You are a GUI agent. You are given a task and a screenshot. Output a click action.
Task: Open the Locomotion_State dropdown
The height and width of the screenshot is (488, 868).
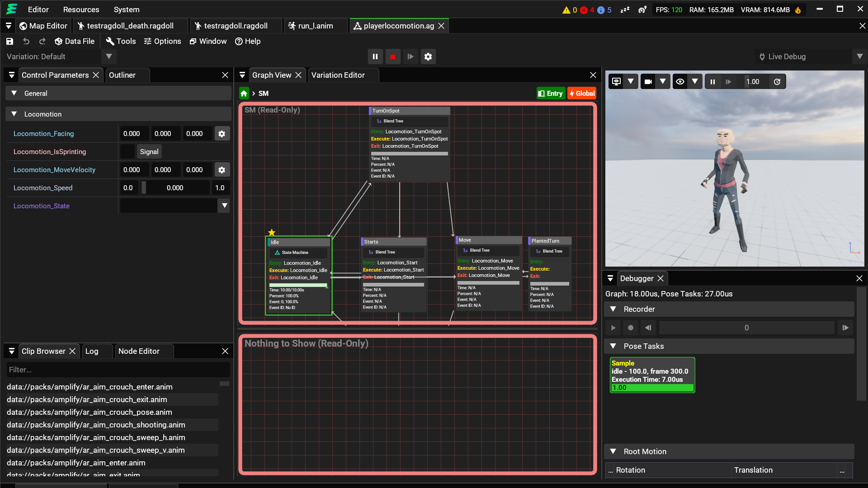[x=224, y=206]
